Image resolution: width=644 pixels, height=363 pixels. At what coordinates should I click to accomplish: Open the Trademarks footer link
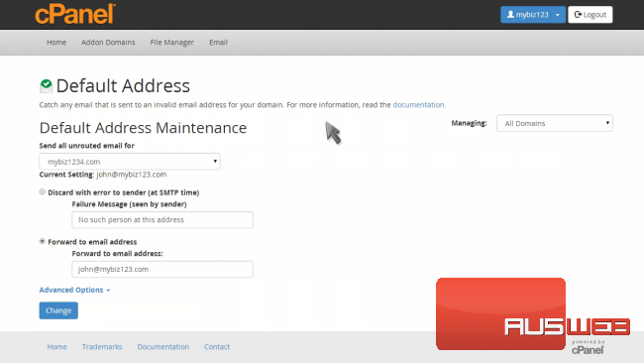point(102,346)
